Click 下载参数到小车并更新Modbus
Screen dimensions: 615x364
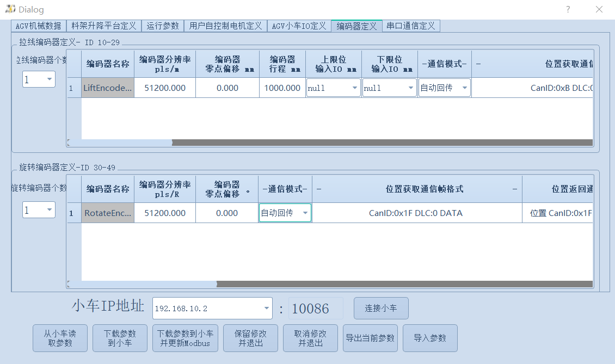tap(185, 338)
